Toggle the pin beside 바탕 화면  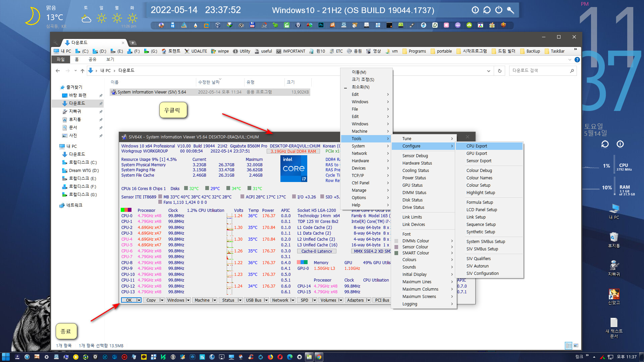pos(101,96)
